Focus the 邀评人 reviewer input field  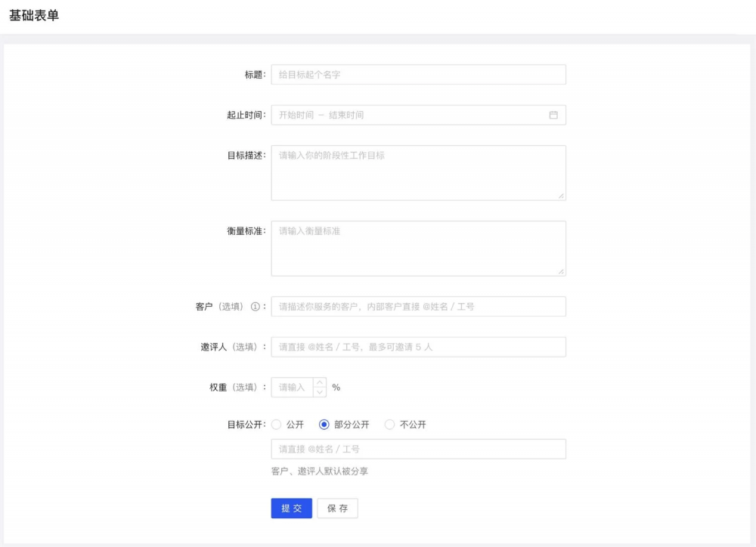(x=418, y=347)
